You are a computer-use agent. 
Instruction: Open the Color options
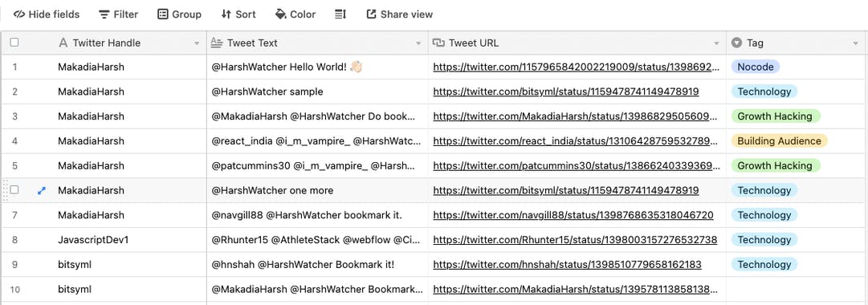point(295,14)
